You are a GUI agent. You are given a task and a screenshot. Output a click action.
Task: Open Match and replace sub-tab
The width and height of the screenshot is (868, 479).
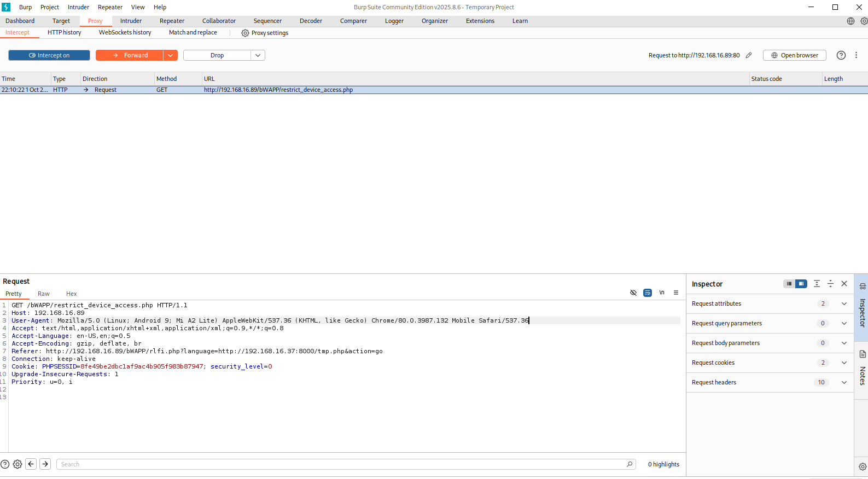pos(193,32)
